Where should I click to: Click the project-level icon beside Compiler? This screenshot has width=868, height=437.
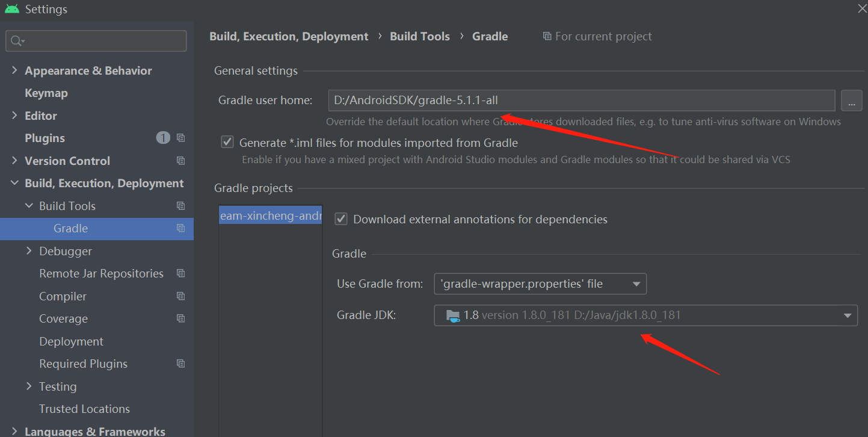click(x=180, y=296)
